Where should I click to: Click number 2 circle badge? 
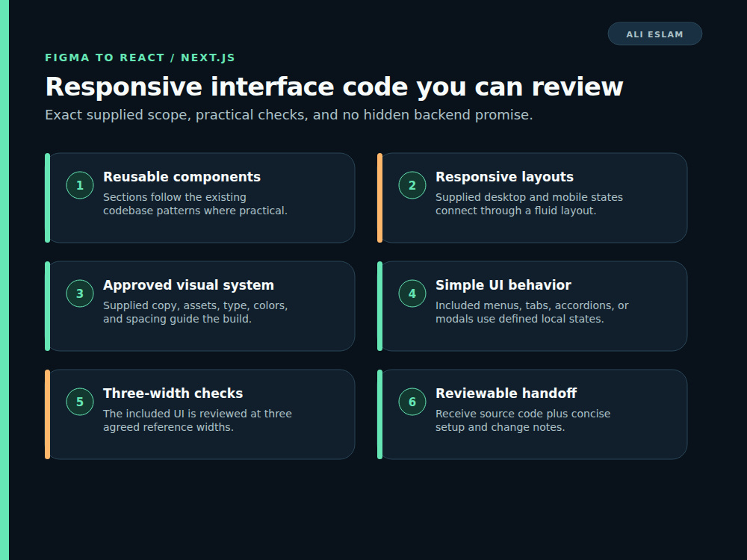[412, 185]
